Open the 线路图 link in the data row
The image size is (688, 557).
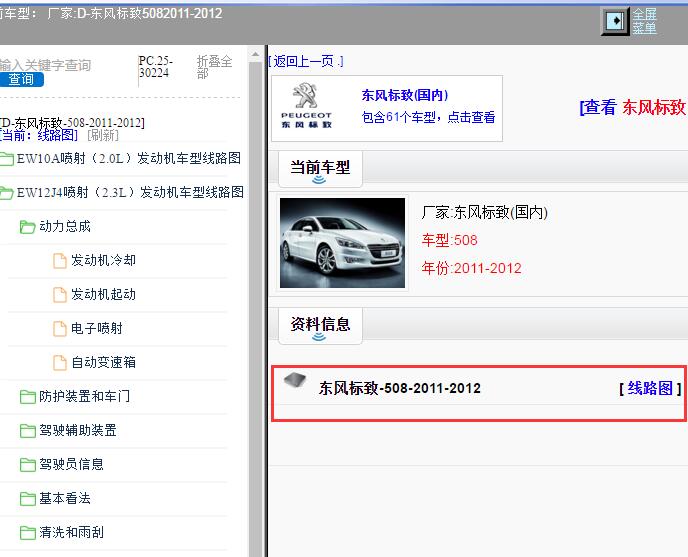[x=650, y=388]
